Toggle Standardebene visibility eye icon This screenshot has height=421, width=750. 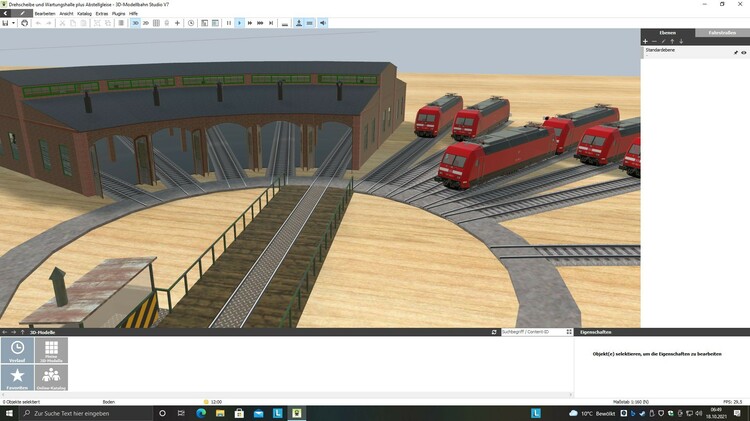coord(744,53)
